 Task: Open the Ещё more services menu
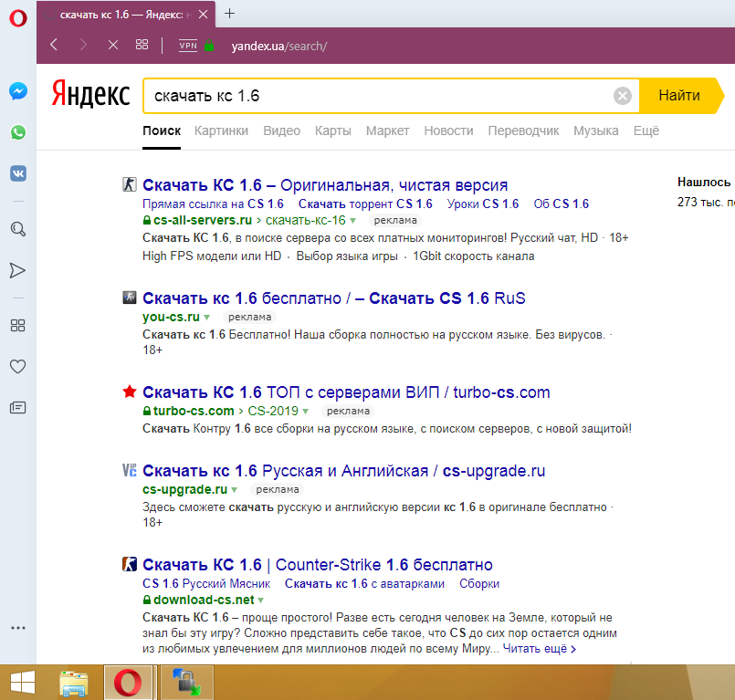[x=646, y=131]
